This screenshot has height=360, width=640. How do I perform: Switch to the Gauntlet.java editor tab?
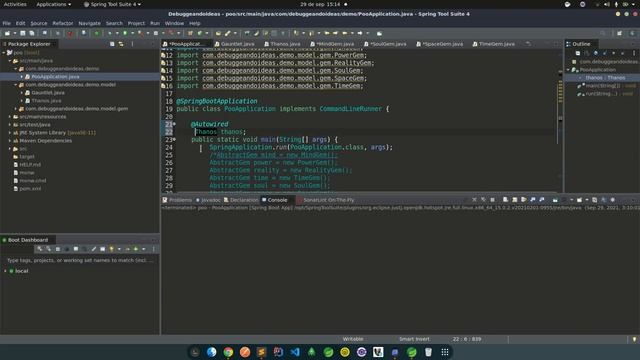[235, 44]
